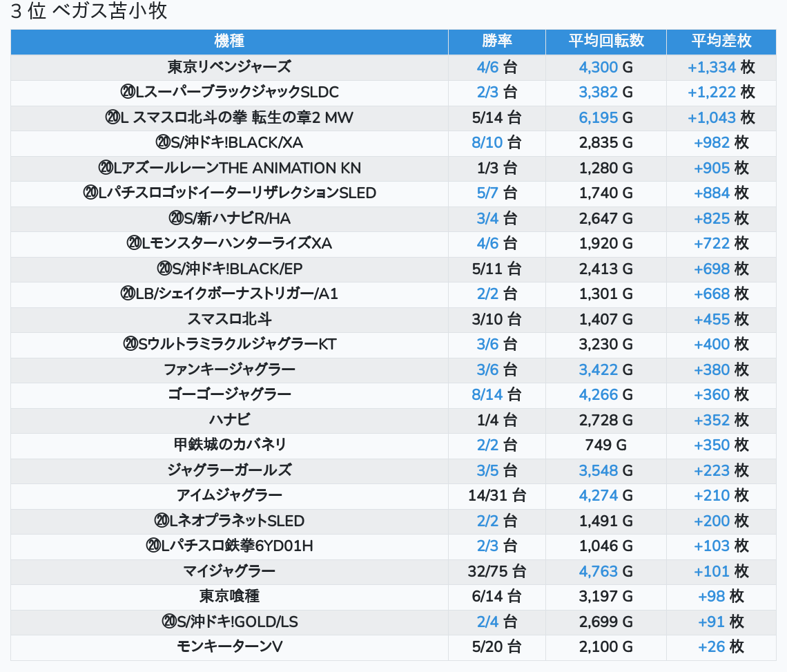Click the +1,334 枚 average difference value
This screenshot has height=672, width=787.
721,67
